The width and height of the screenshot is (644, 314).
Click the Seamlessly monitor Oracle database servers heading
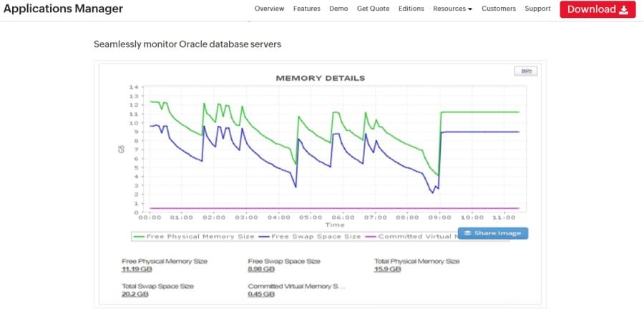187,44
